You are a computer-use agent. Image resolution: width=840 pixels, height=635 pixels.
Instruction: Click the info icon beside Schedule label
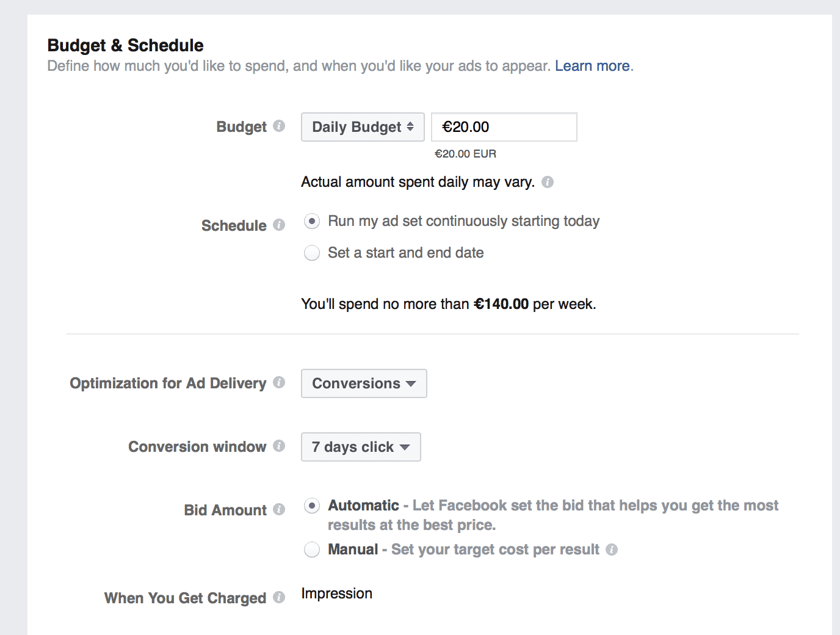click(279, 225)
